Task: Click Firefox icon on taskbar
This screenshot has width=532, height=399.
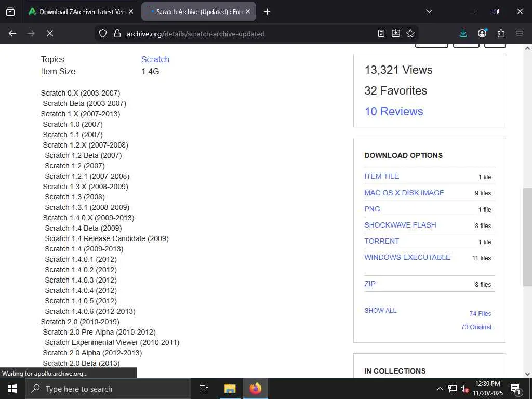Action: 256,389
